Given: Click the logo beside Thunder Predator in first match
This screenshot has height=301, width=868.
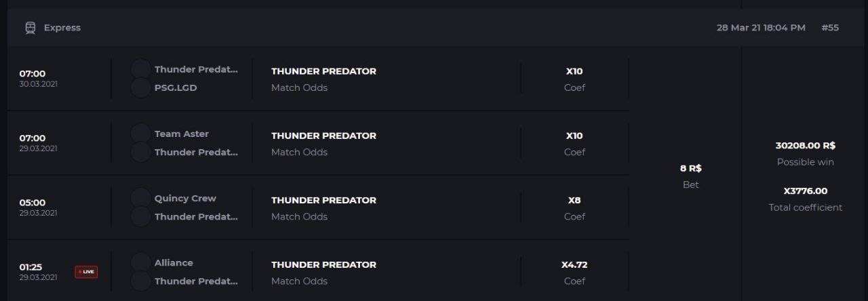Looking at the screenshot, I should 141,69.
